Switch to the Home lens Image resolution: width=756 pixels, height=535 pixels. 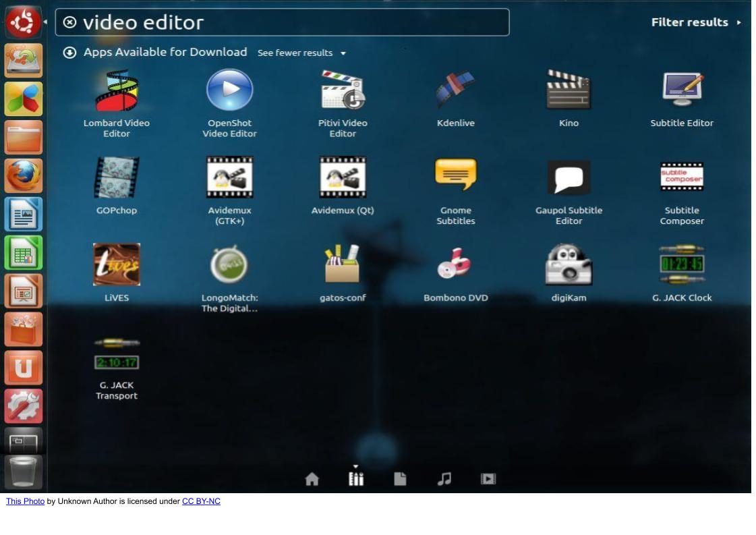pos(312,479)
